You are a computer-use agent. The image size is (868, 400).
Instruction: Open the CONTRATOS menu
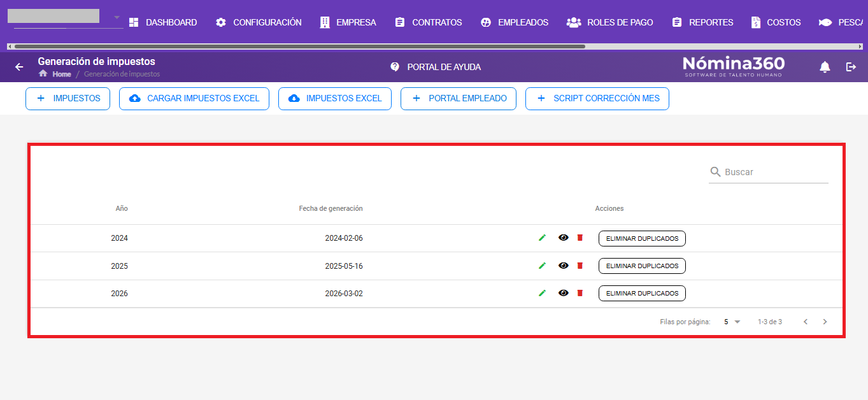click(x=429, y=22)
